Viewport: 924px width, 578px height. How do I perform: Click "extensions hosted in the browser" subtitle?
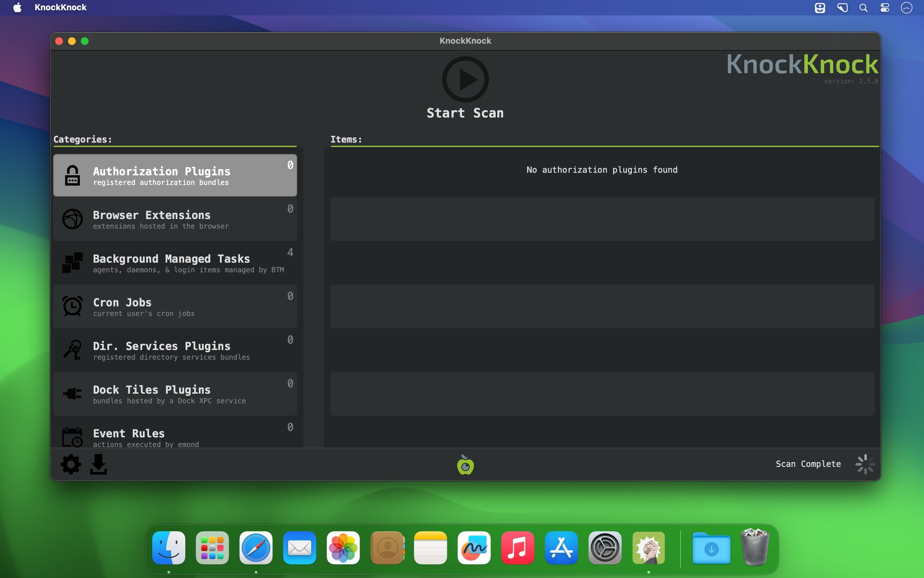pos(161,226)
